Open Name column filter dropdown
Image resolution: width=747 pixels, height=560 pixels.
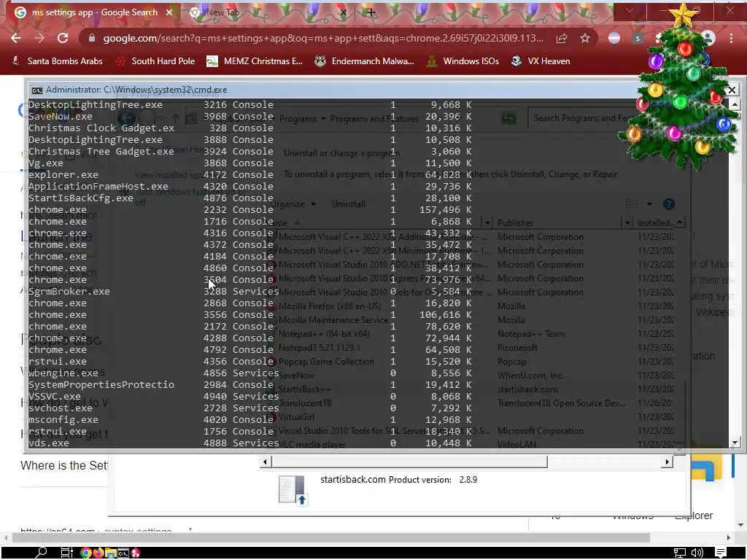tap(487, 223)
